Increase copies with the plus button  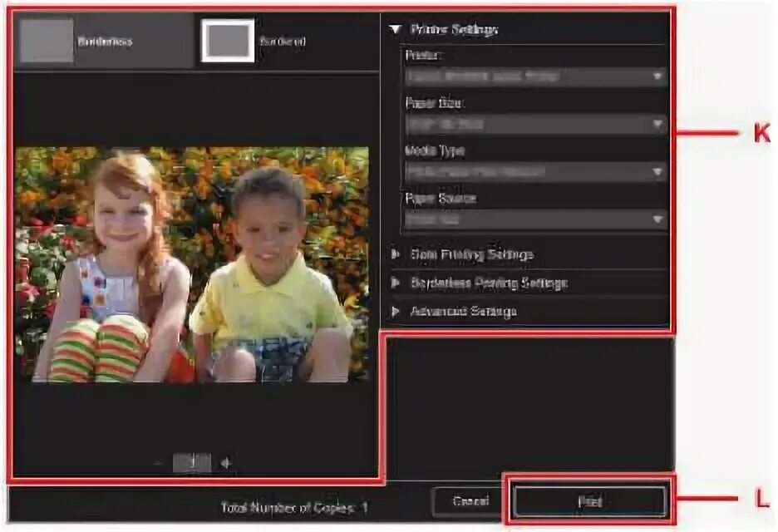[x=226, y=463]
